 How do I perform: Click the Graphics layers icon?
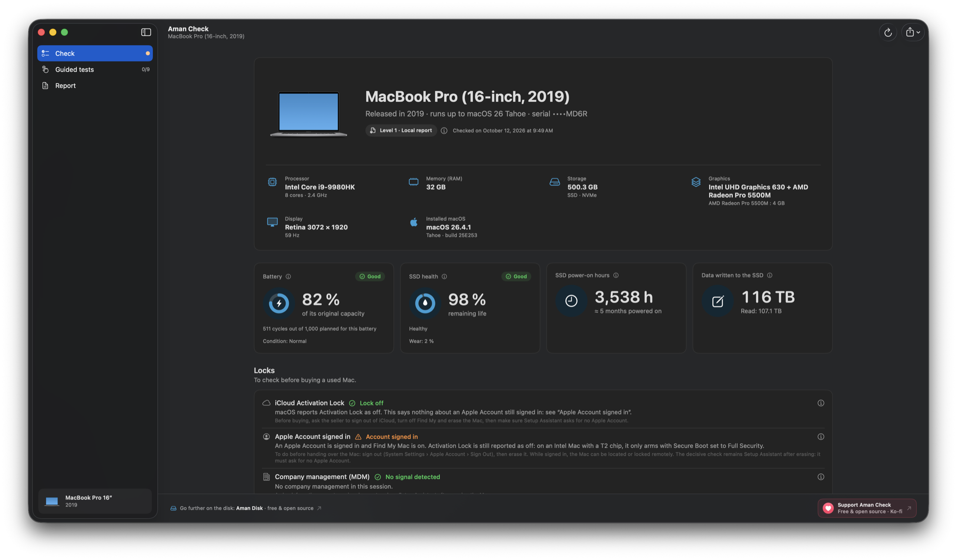pos(696,182)
